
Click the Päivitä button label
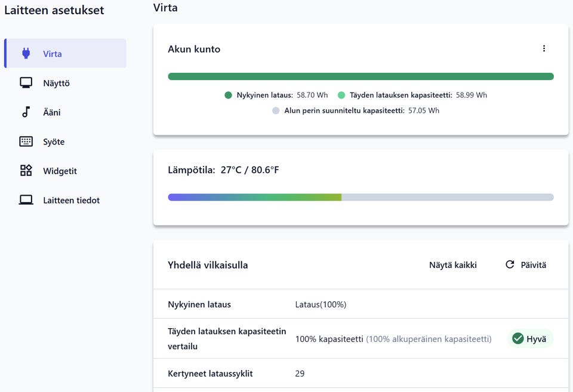[534, 265]
